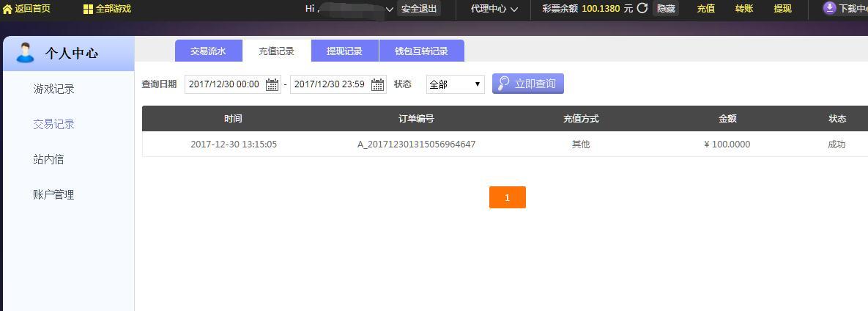Expand the 代理中心 menu
The width and height of the screenshot is (868, 311).
pyautogui.click(x=494, y=9)
